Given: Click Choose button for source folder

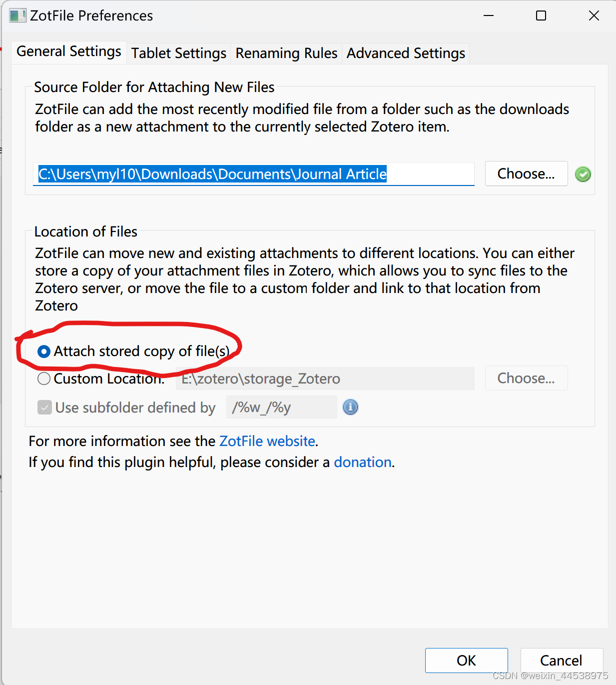Looking at the screenshot, I should (526, 173).
